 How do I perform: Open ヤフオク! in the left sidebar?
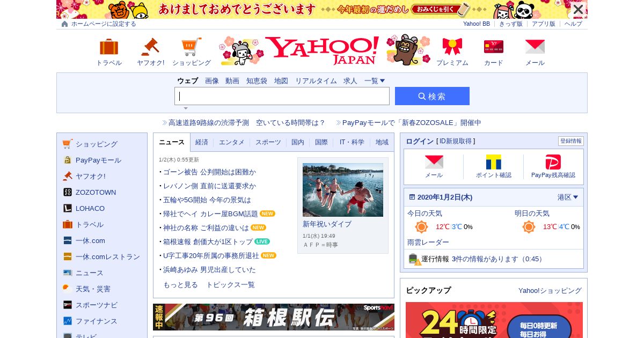91,176
